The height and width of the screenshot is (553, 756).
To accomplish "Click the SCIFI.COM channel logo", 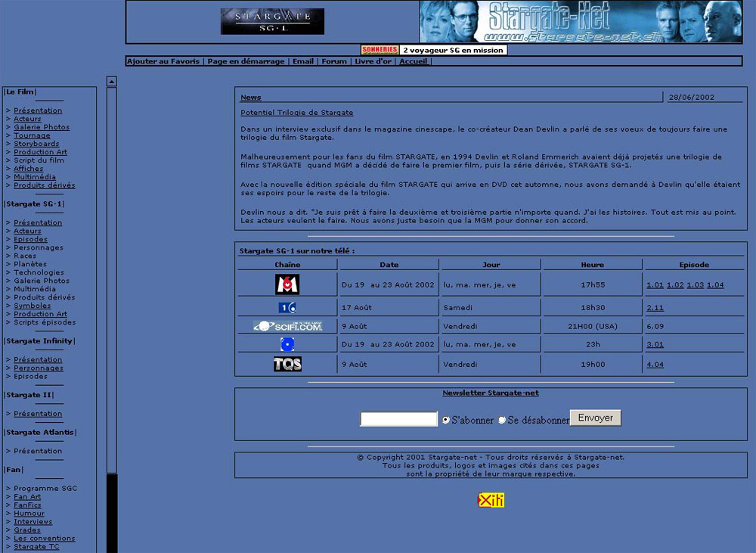I will click(288, 326).
